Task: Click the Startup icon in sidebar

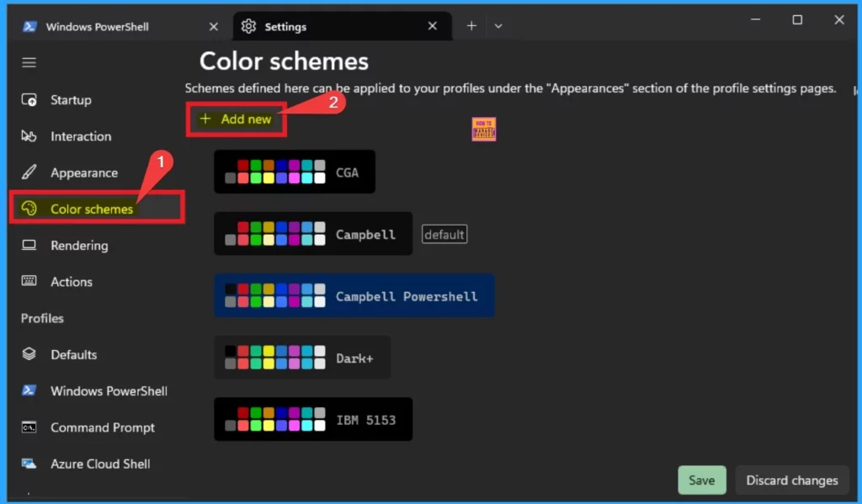Action: (x=29, y=100)
